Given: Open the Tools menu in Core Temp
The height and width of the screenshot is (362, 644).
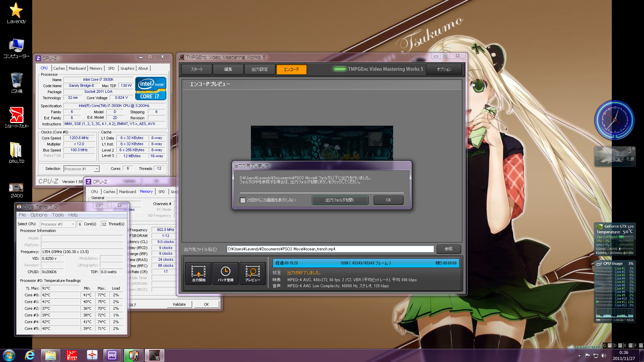Looking at the screenshot, I should pos(58,215).
